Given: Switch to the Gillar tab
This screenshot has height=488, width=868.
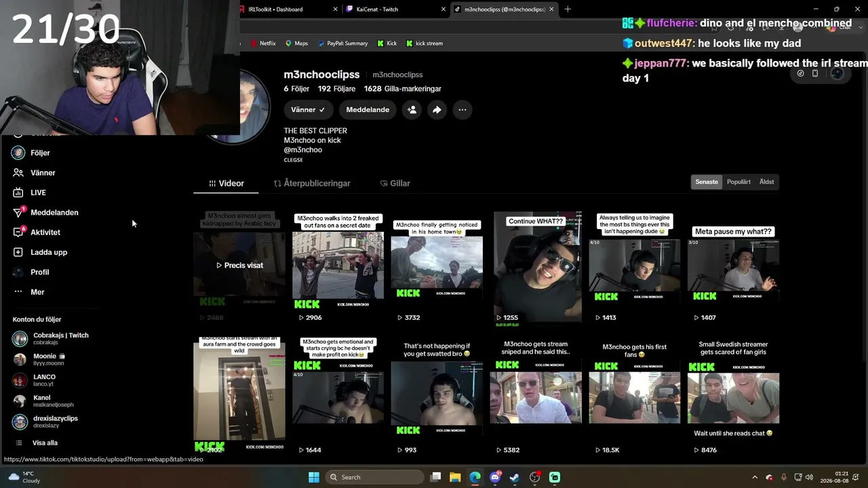Looking at the screenshot, I should [395, 183].
